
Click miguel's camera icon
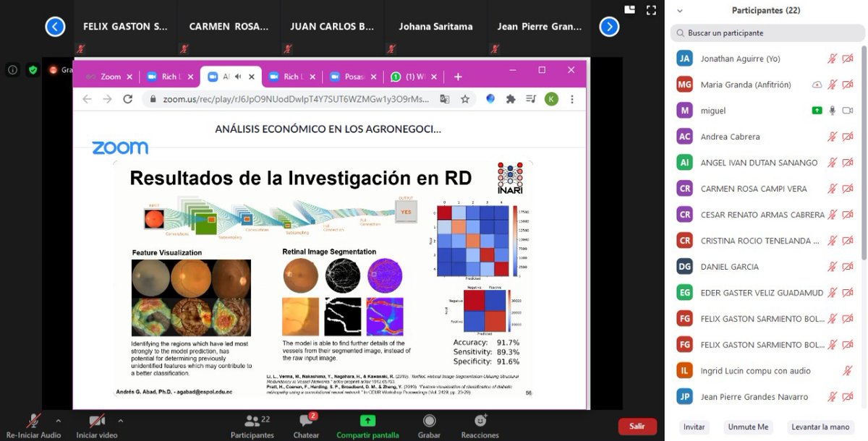tap(848, 111)
